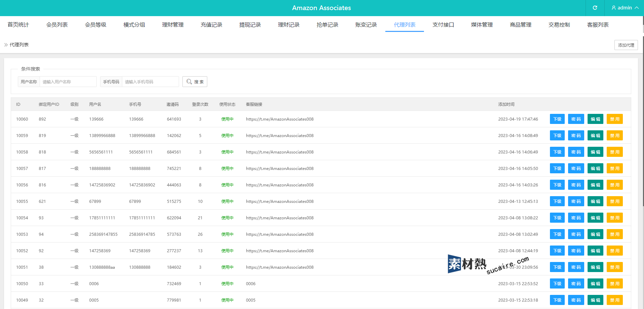The image size is (644, 309).
Task: Click customer service link in row 10060
Action: point(280,119)
